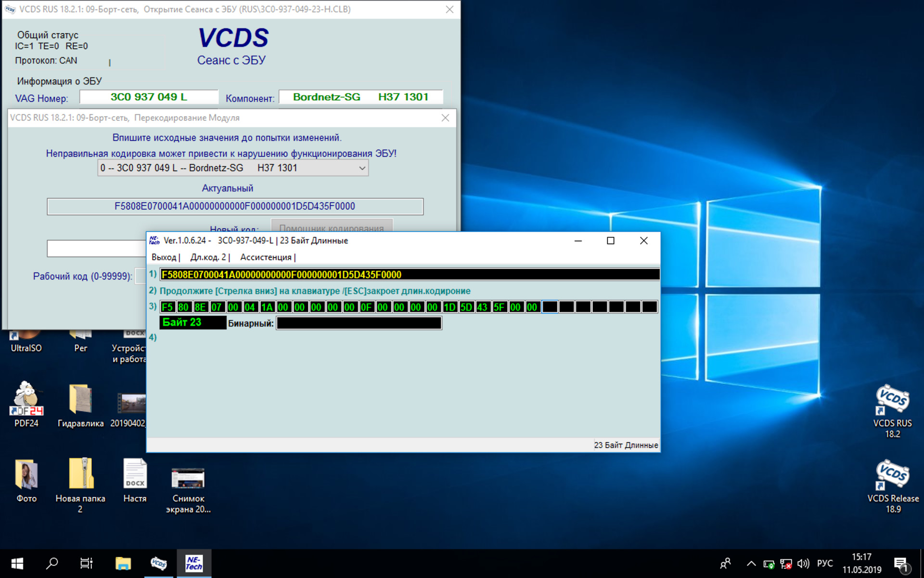This screenshot has height=578, width=924.
Task: Select byte cell 0F in the byte row
Action: [366, 307]
